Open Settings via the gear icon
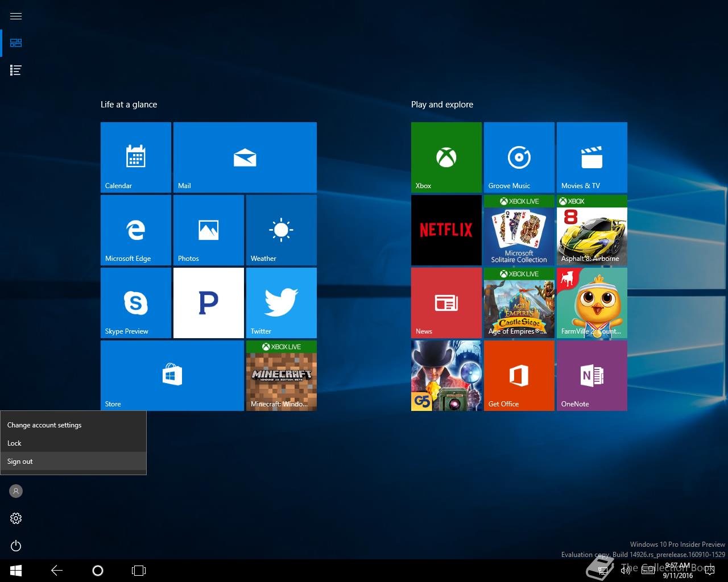This screenshot has height=582, width=728. tap(16, 518)
